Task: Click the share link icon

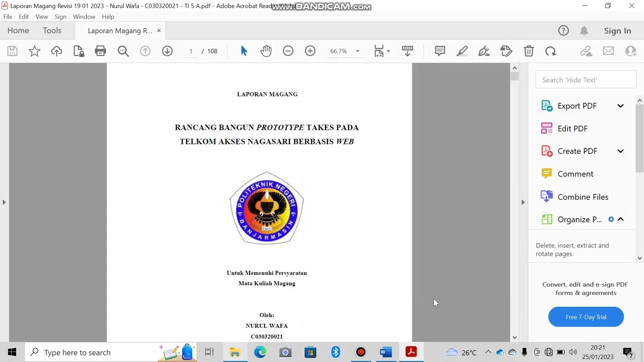Action: (x=586, y=51)
